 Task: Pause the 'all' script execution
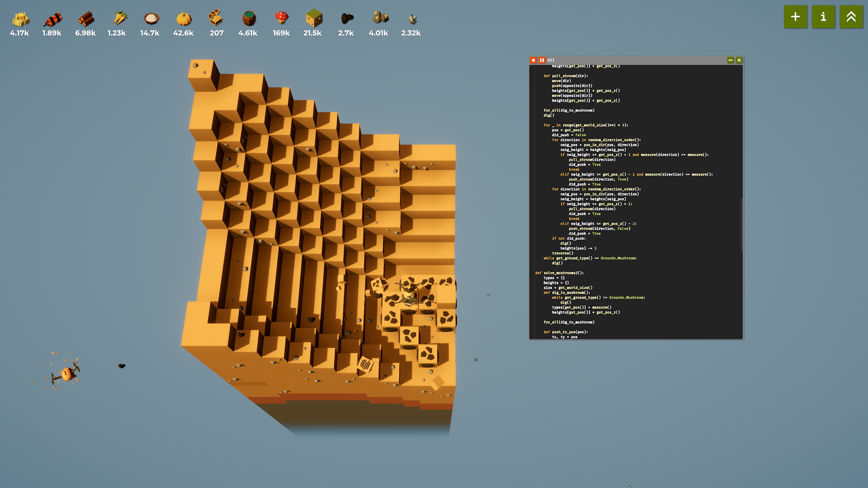[542, 60]
